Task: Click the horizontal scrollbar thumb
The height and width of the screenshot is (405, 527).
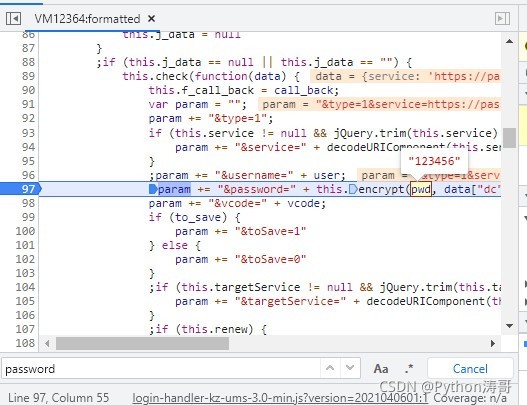Action: coord(143,343)
